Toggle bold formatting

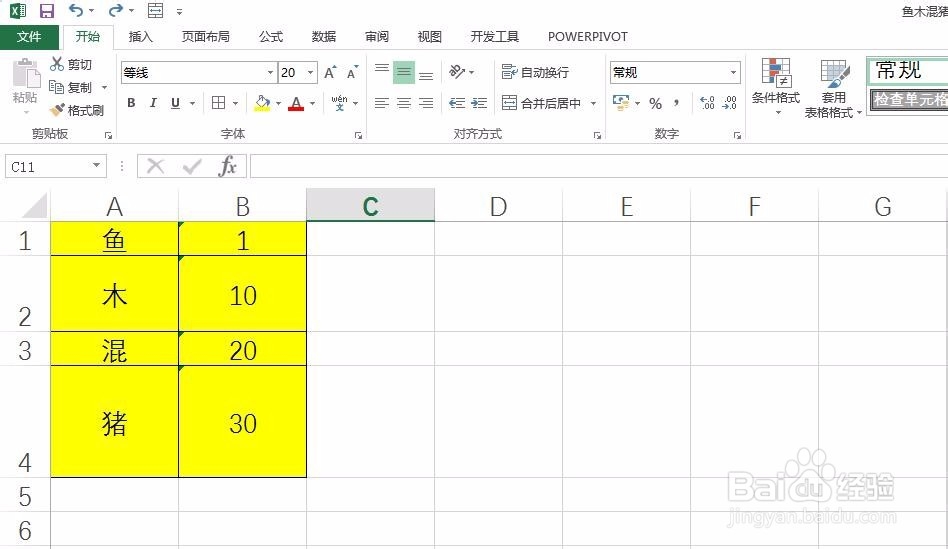131,103
